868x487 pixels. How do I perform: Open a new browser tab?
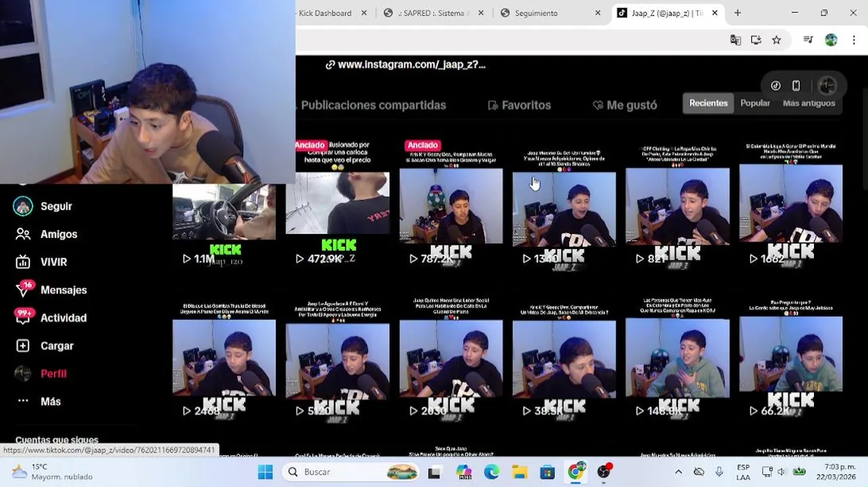pyautogui.click(x=738, y=13)
